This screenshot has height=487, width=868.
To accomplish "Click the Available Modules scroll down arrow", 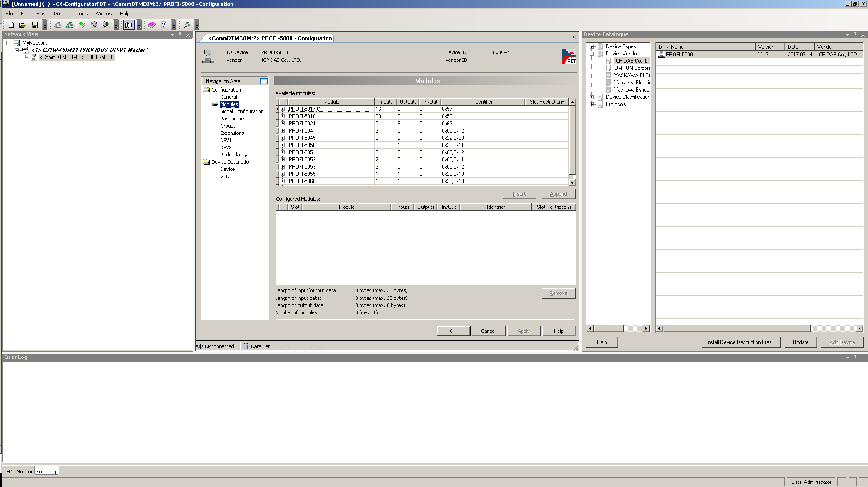I will click(x=573, y=183).
